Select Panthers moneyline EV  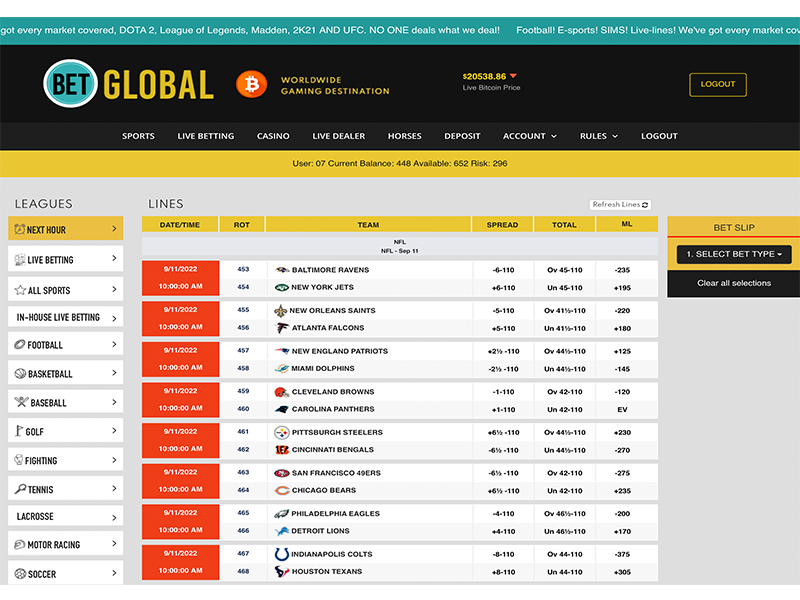622,410
